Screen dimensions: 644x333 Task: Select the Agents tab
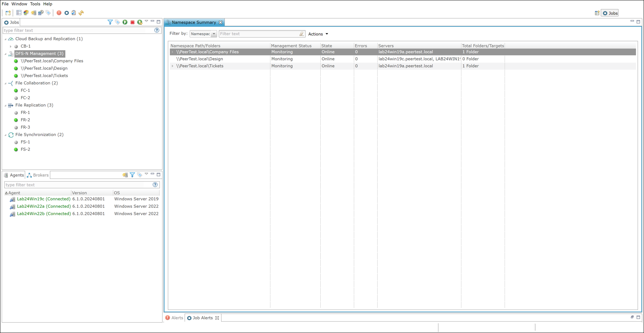[14, 175]
